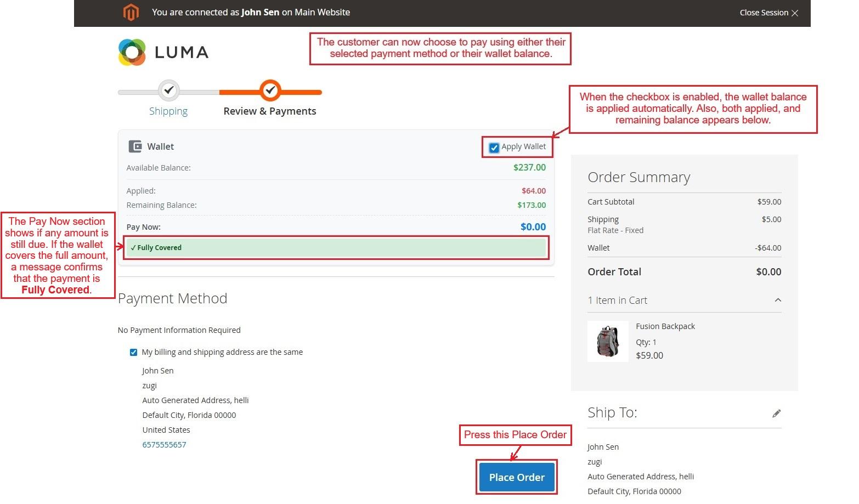Click the Shipping step checkmark circle

point(169,90)
